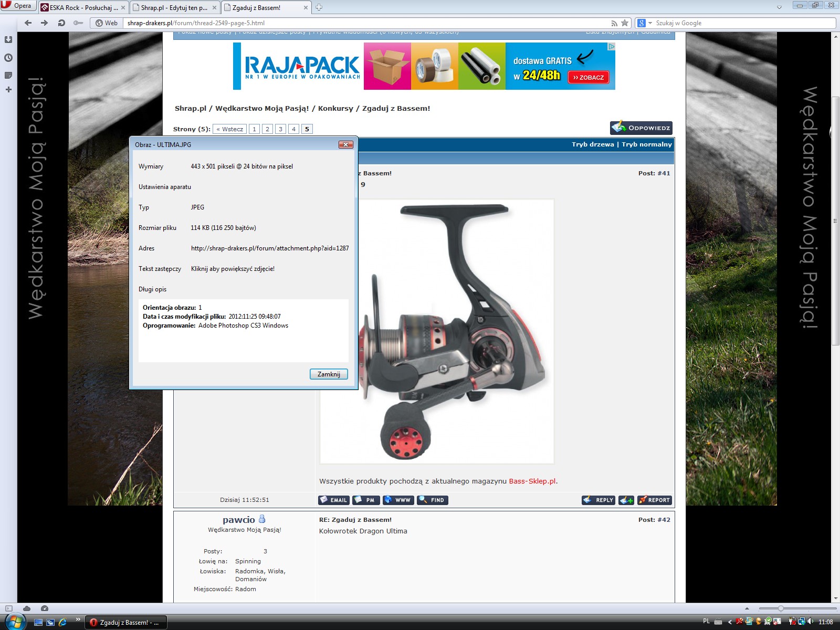
Task: Open the Notes panel in sidebar
Action: [8, 75]
